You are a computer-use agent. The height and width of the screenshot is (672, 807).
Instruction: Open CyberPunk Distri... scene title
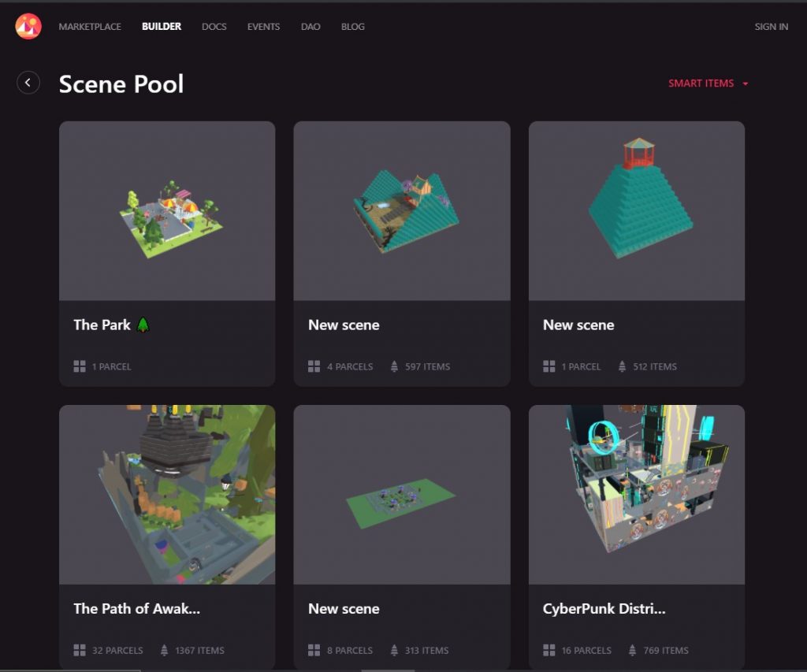coord(604,609)
